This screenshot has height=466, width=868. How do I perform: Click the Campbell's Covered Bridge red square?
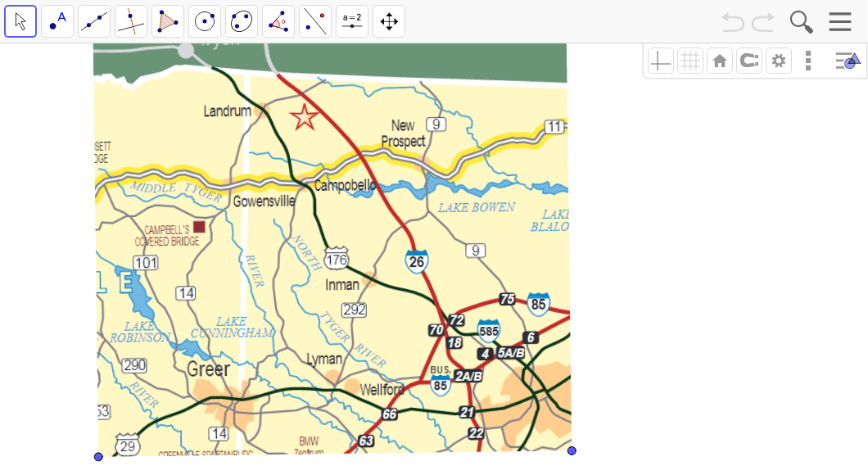point(199,227)
